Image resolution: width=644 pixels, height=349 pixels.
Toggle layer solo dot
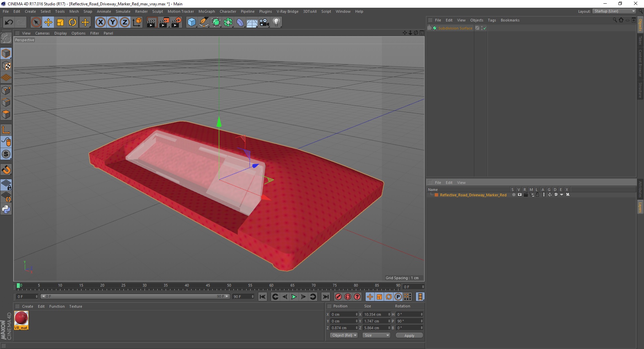pyautogui.click(x=513, y=195)
